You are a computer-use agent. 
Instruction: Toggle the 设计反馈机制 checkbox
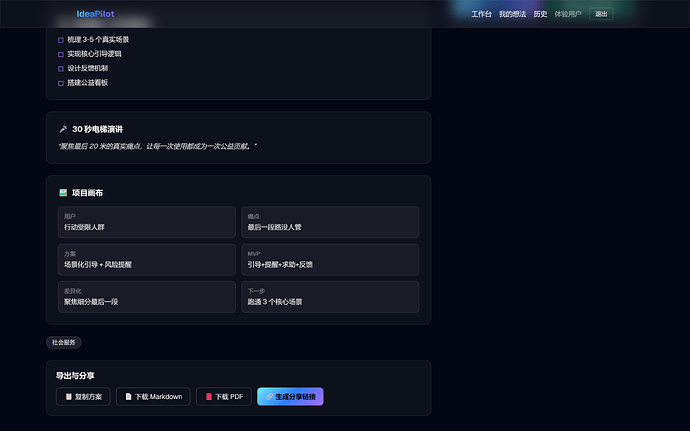61,69
